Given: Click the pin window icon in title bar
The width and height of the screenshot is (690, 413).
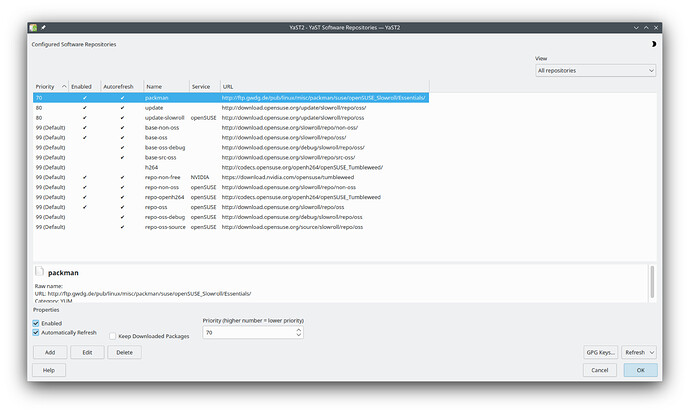Looking at the screenshot, I should click(44, 27).
